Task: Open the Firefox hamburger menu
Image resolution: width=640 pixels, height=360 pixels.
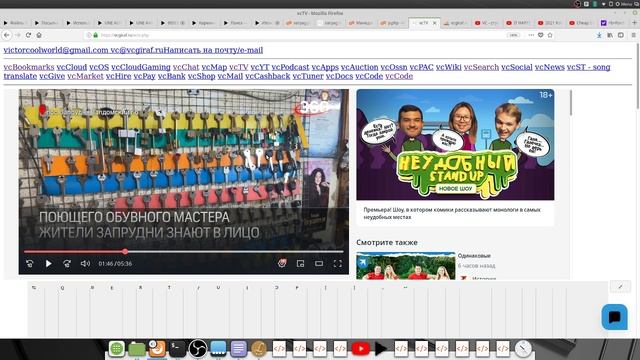Action: [633, 35]
